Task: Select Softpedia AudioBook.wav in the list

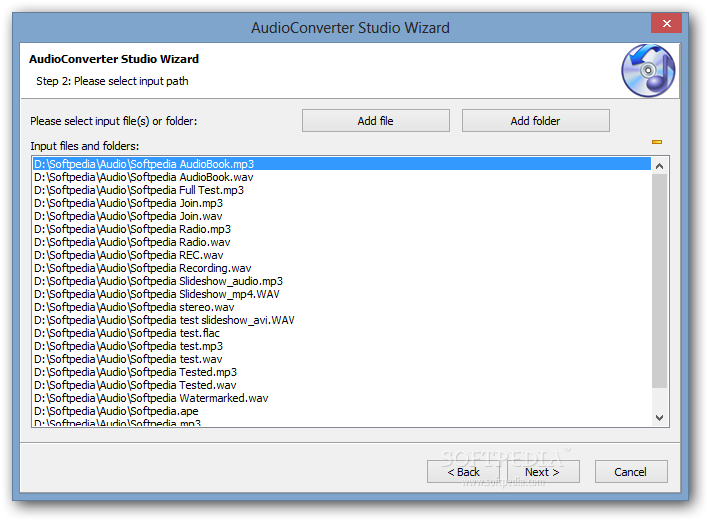Action: (x=342, y=177)
